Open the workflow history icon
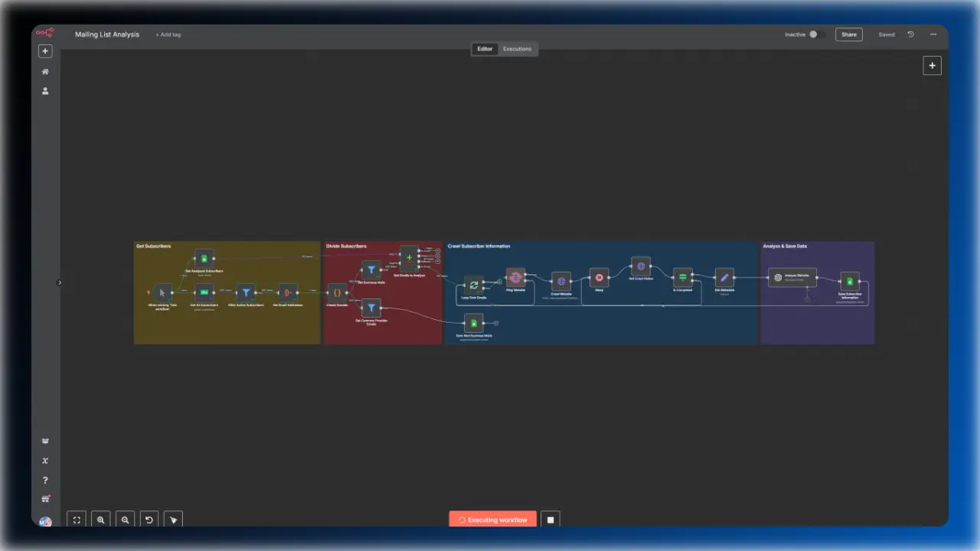Image resolution: width=980 pixels, height=551 pixels. coord(910,34)
